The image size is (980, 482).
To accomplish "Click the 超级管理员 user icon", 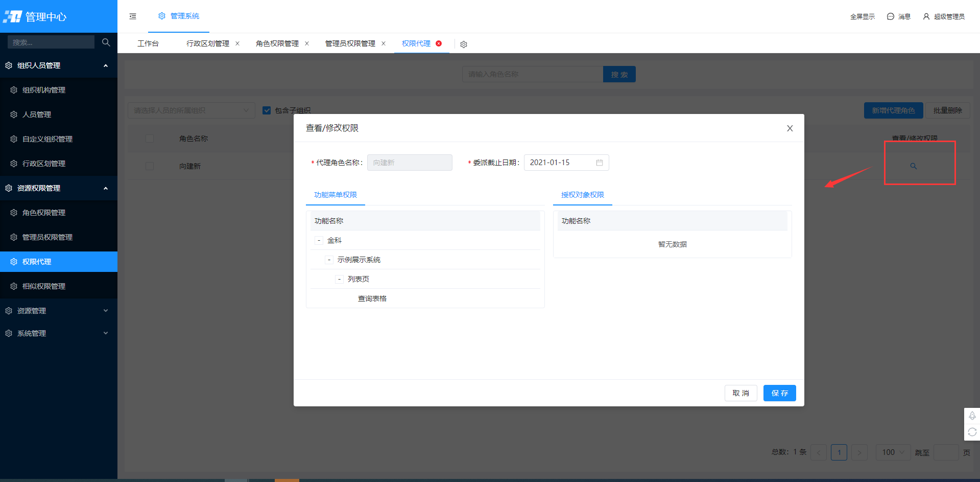I will (926, 16).
